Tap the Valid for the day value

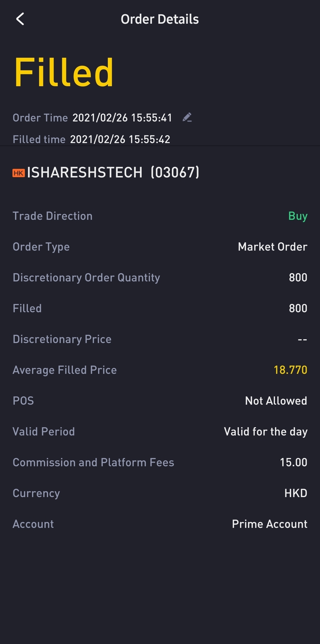click(x=265, y=432)
